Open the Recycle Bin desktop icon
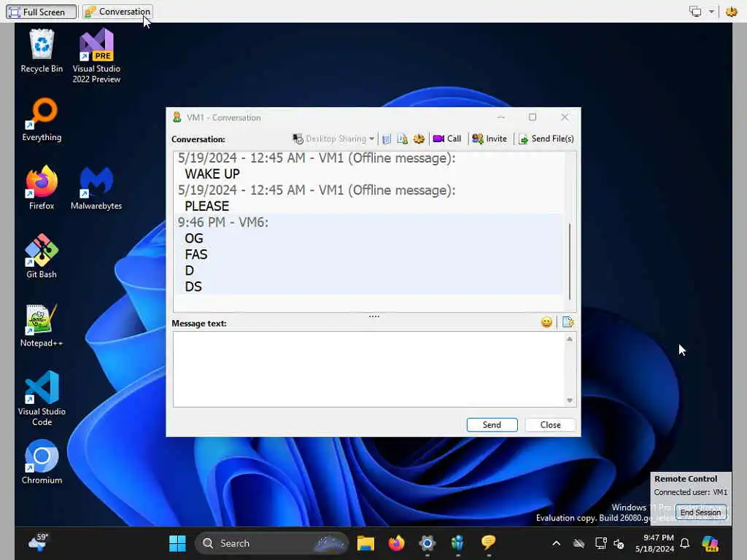Screen dimensions: 747x560 (42, 51)
